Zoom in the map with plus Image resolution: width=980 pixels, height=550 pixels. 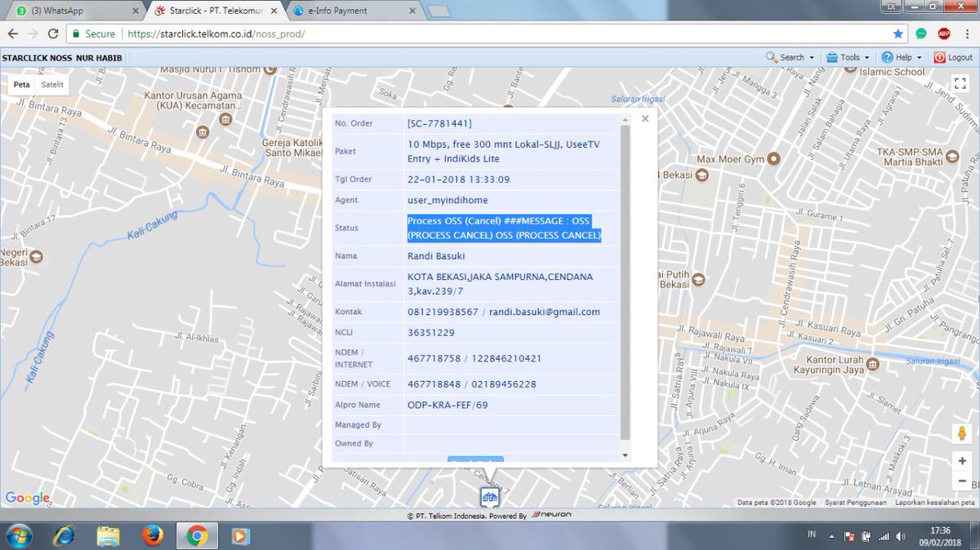point(961,461)
